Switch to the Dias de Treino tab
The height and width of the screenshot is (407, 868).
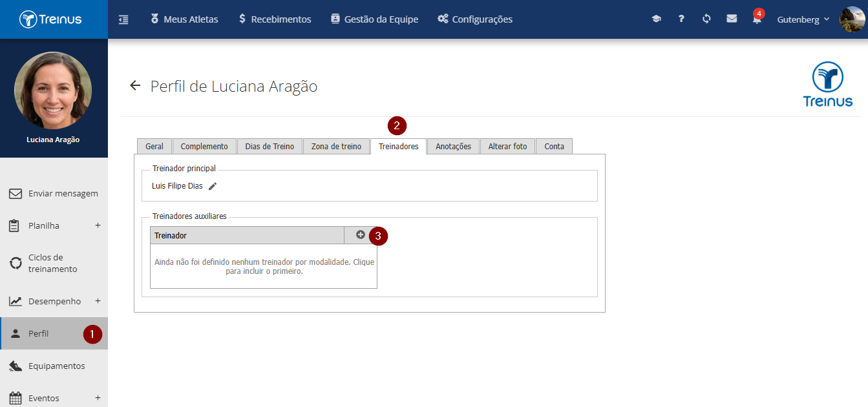pos(270,146)
